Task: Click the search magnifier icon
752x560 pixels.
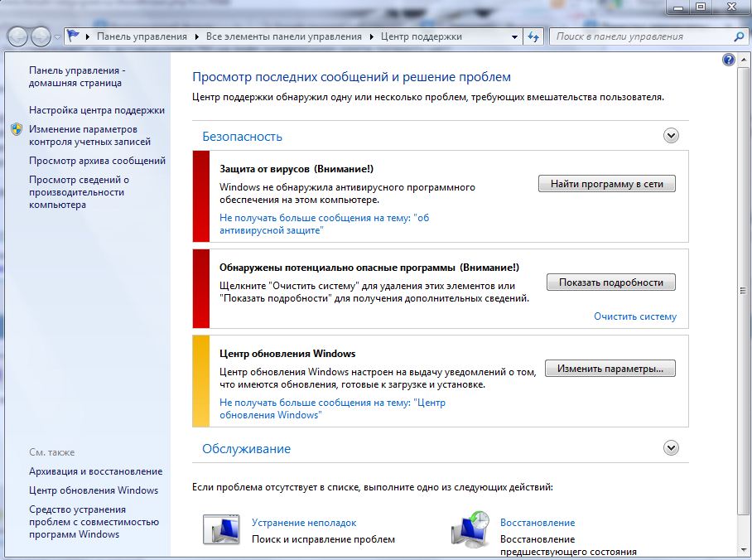Action: [x=739, y=36]
